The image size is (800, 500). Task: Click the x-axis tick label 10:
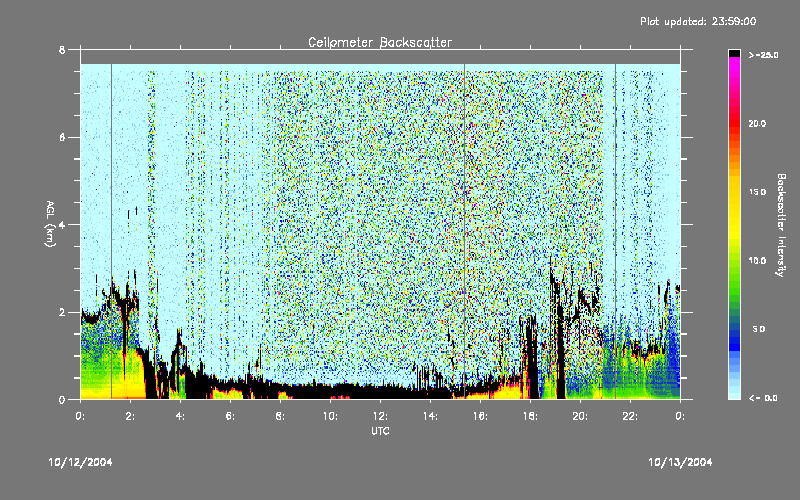[330, 416]
